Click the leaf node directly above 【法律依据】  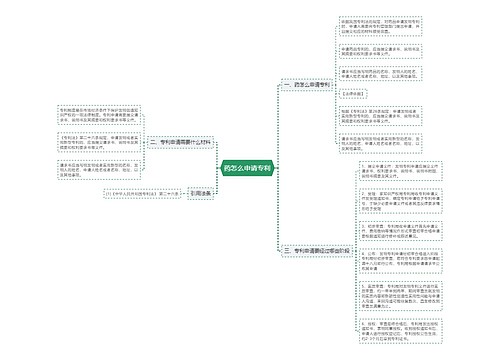point(381,74)
